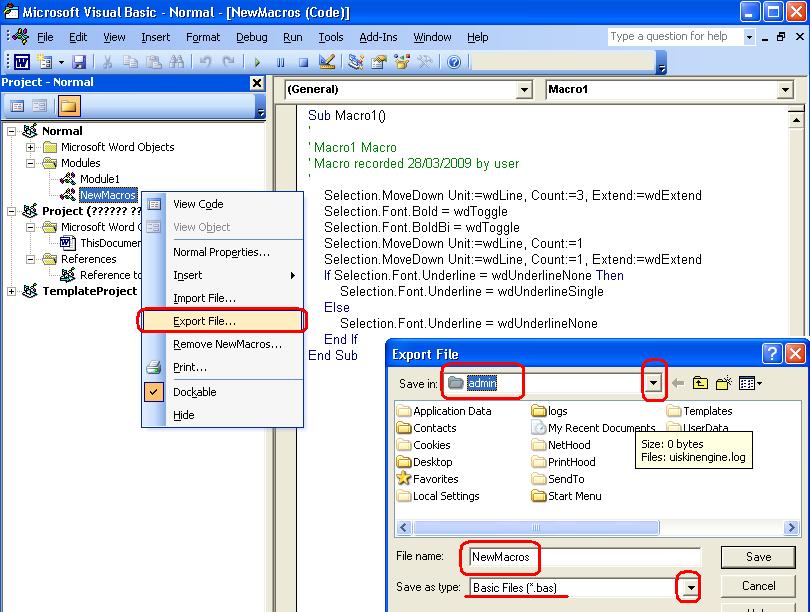Open the Save in folder dropdown arrow
Viewport: 810px width, 612px height.
[x=654, y=383]
